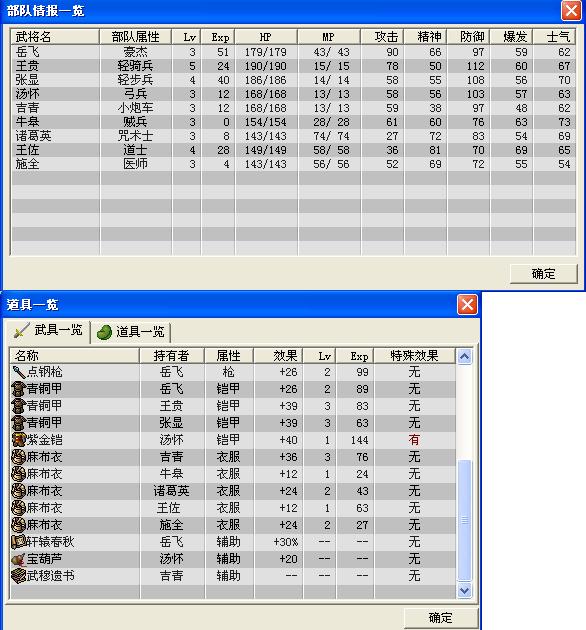The image size is (586, 630).
Task: Click 施全's 麻布衣 clothing icon
Action: 18,525
